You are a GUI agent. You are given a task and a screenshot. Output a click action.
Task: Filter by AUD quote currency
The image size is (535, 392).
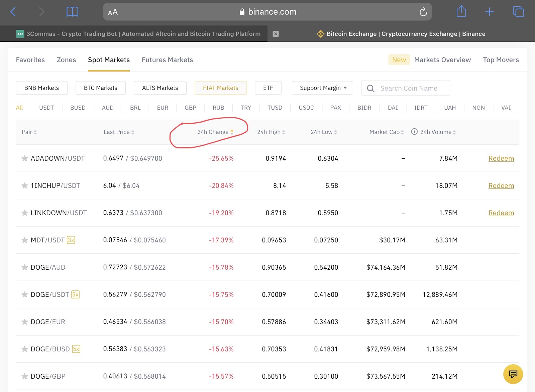tap(108, 108)
